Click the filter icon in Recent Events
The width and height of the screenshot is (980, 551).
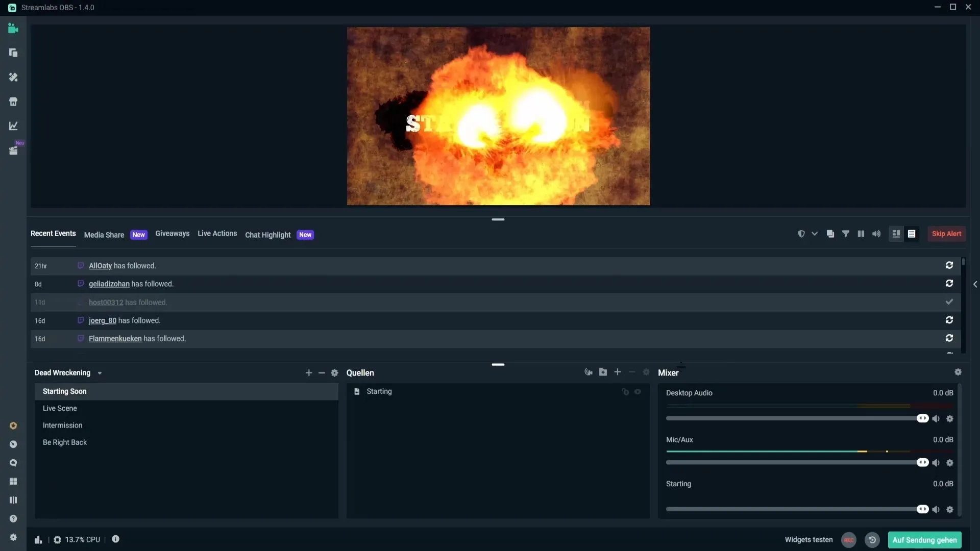point(845,234)
